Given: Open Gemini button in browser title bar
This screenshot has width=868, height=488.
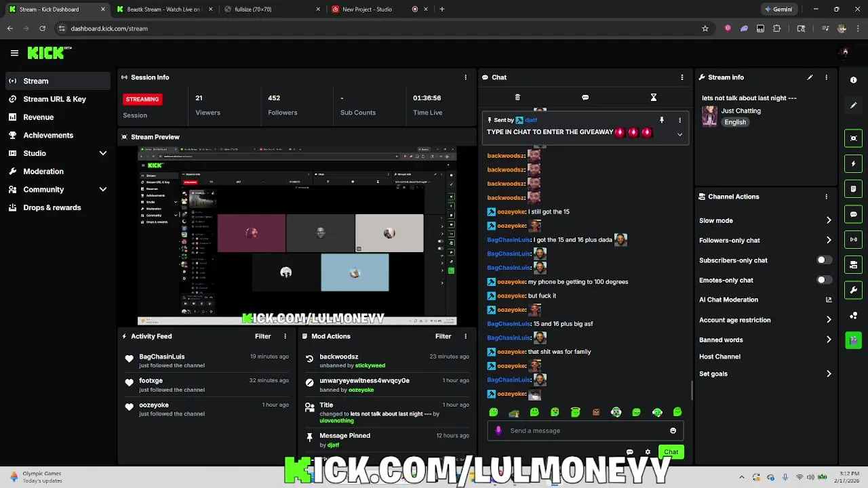Looking at the screenshot, I should [778, 9].
